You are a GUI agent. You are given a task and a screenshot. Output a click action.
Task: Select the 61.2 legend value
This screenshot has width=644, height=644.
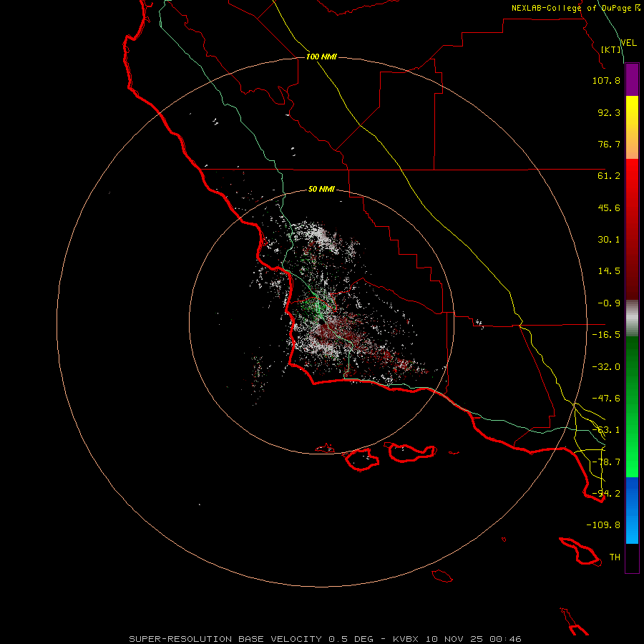point(609,176)
